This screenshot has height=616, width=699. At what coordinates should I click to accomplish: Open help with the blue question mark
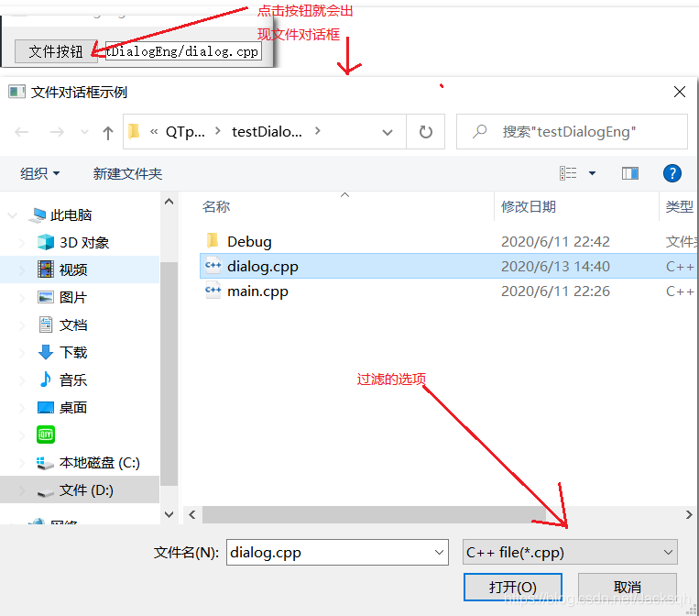pos(672,173)
